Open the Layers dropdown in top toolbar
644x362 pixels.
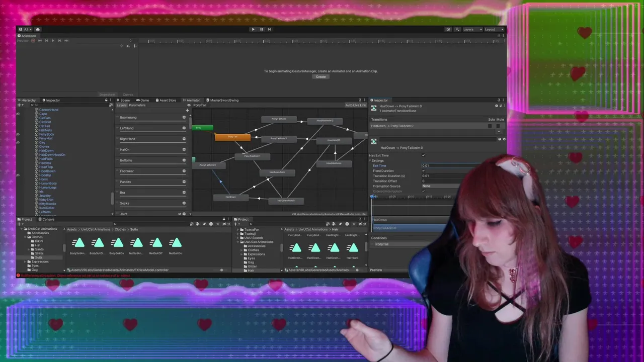(x=472, y=29)
